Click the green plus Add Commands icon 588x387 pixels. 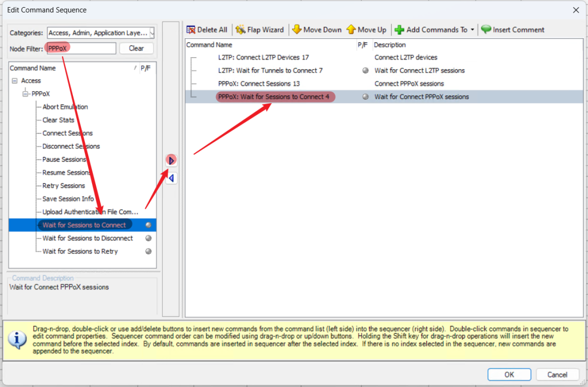(399, 30)
